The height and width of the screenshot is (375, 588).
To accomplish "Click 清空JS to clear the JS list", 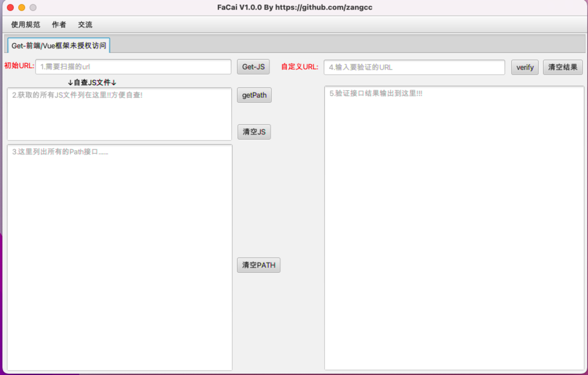I will point(253,131).
